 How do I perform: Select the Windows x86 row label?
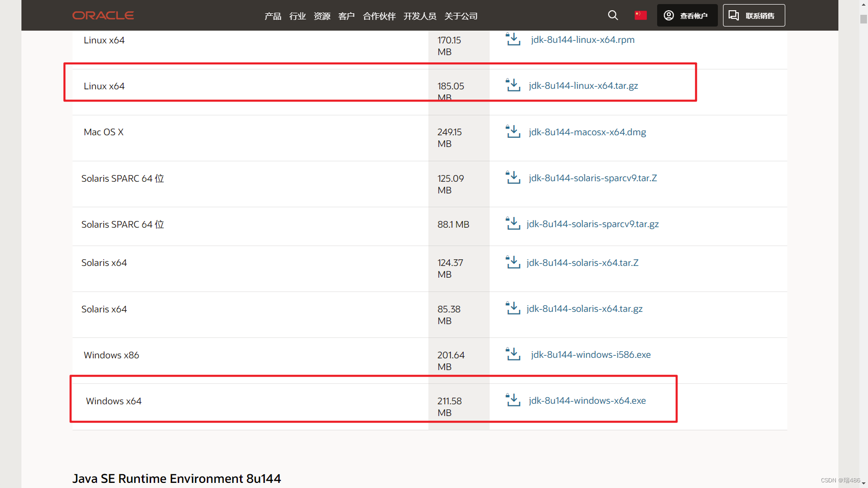click(x=111, y=355)
